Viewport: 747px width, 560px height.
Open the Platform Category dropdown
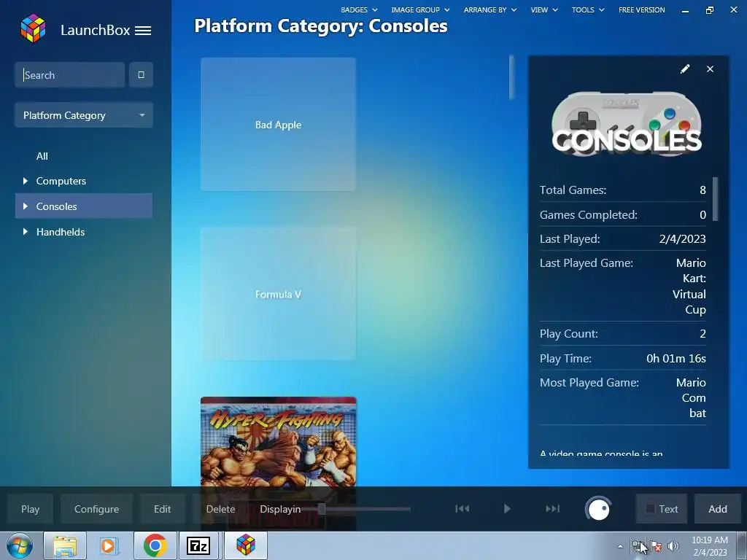(x=84, y=115)
